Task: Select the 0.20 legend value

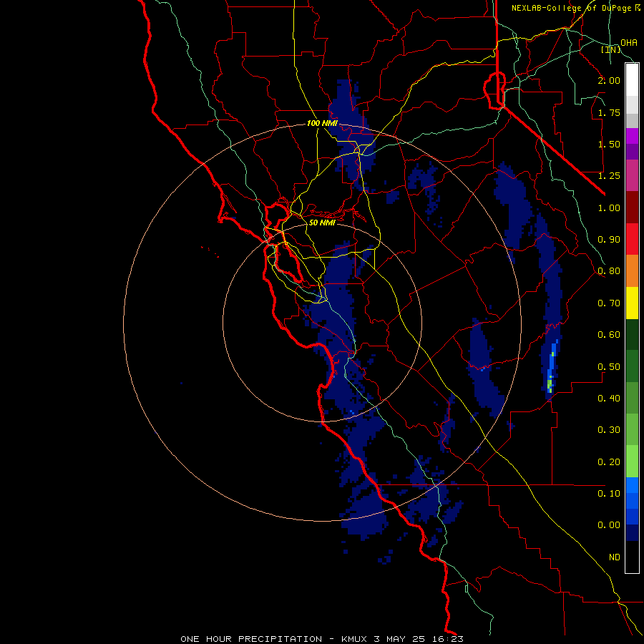Action: click(609, 462)
